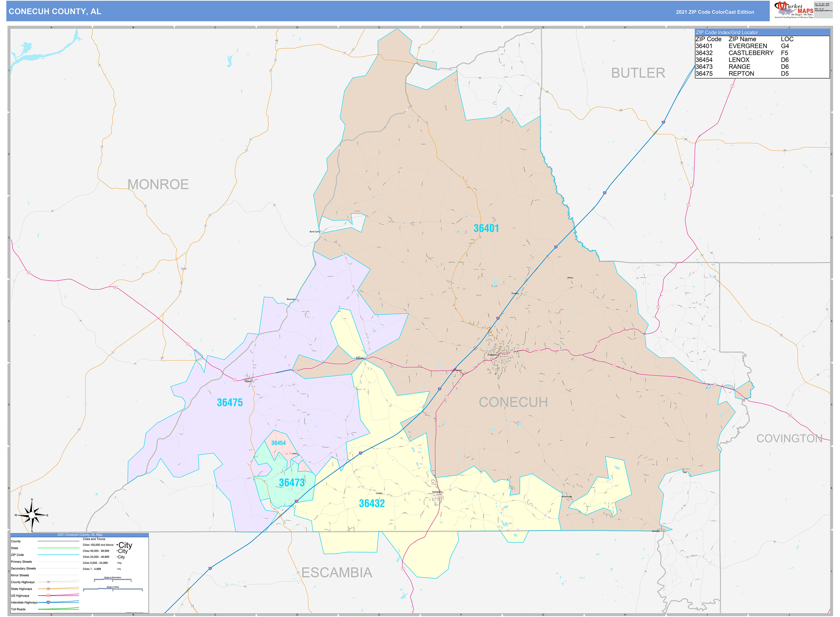
Task: Click the Cities 100,000 and Above city symbol
Action: 125,545
